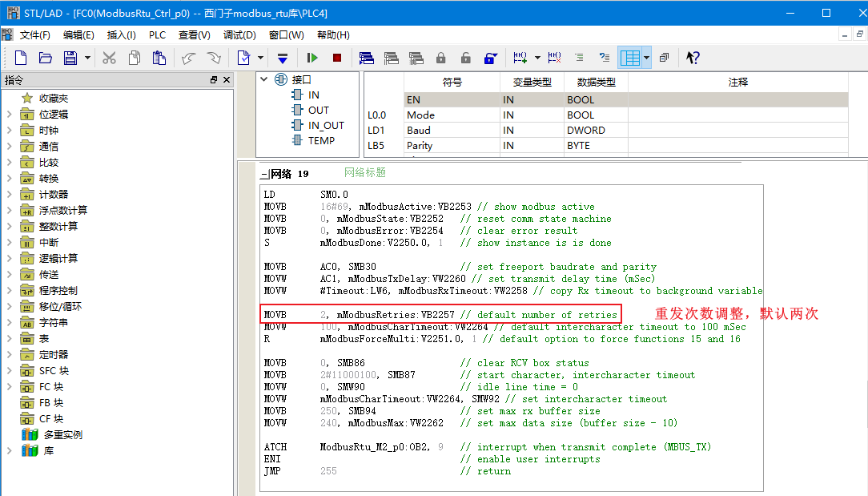Select 程序控制 tree item
The width and height of the screenshot is (868, 496).
(58, 291)
